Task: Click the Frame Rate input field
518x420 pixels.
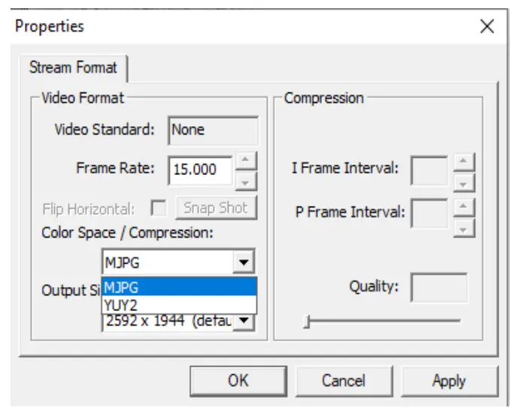Action: coord(200,170)
